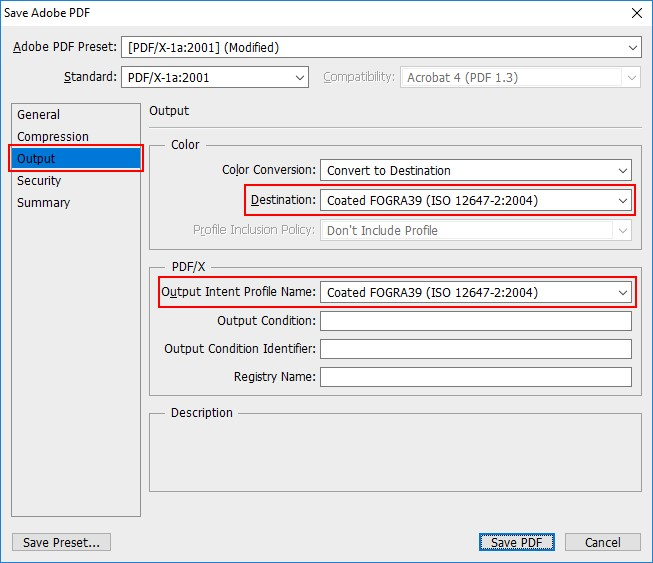The width and height of the screenshot is (653, 563).
Task: Focus the Output Condition Identifier field
Action: click(475, 349)
